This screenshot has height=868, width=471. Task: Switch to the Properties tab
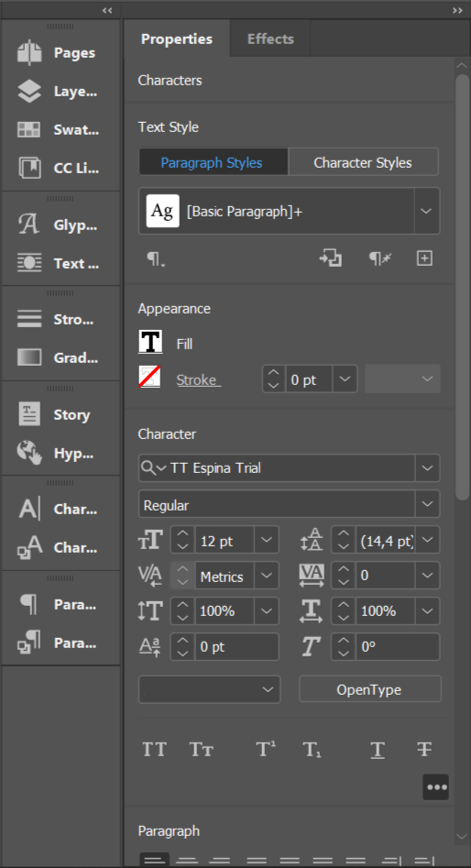pyautogui.click(x=177, y=38)
